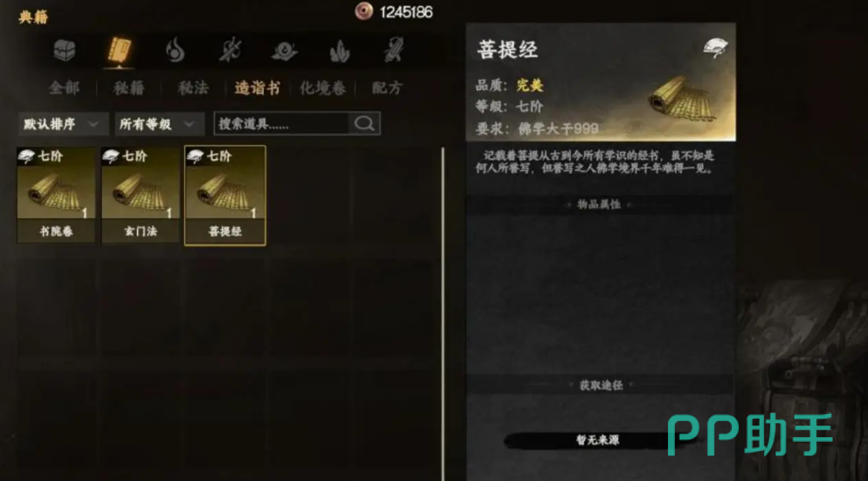Click the 暂无来源 button
The width and height of the screenshot is (868, 481).
(x=598, y=440)
